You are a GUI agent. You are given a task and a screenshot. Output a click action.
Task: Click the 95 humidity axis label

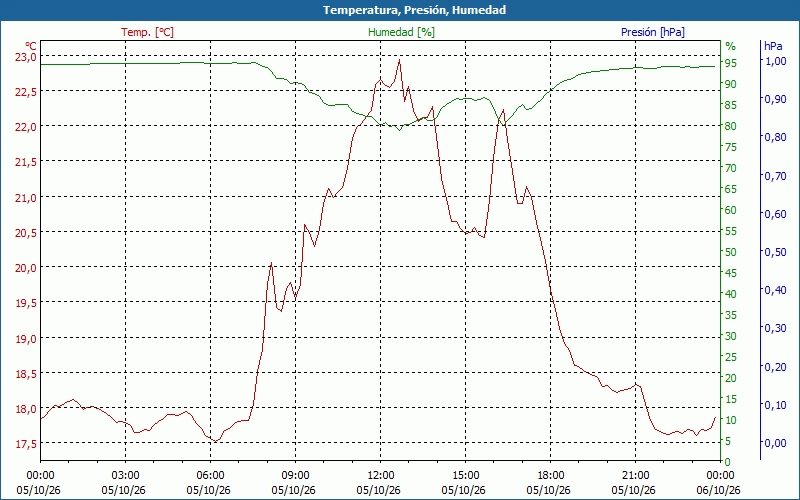[731, 63]
